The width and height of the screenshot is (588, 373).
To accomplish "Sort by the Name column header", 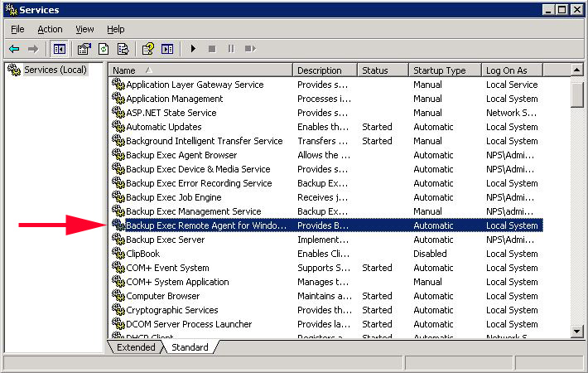I will [x=200, y=70].
